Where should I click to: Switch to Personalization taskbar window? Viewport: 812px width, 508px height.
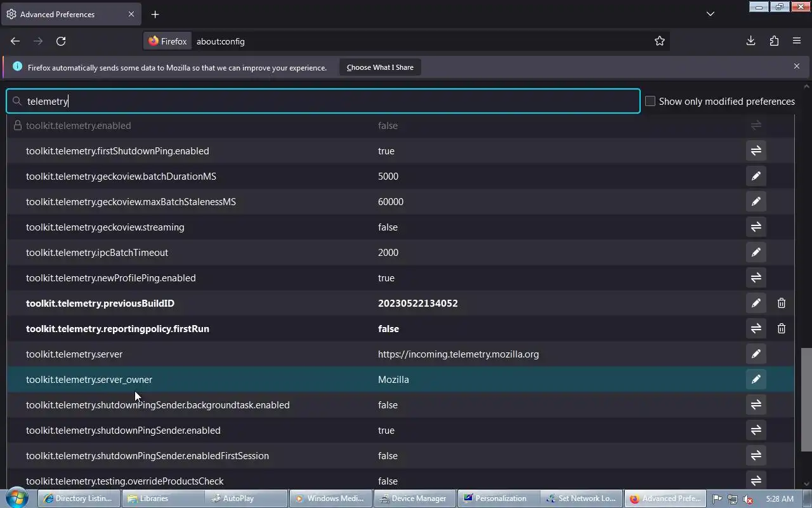pyautogui.click(x=498, y=498)
